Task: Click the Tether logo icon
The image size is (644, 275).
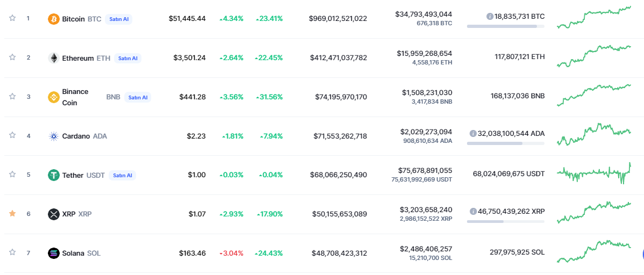Action: click(54, 175)
